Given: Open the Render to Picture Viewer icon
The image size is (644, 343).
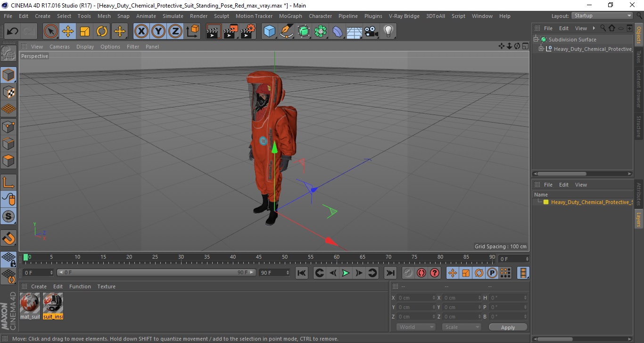Looking at the screenshot, I should tap(231, 32).
